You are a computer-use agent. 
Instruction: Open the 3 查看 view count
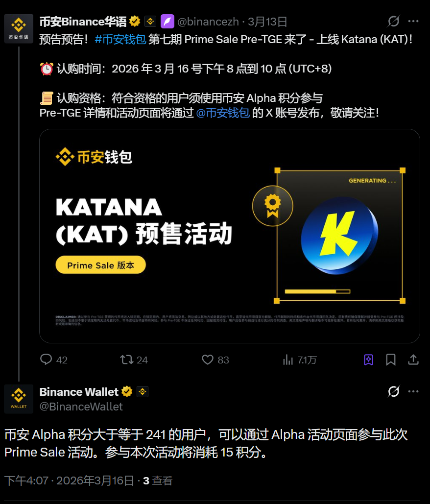158,480
